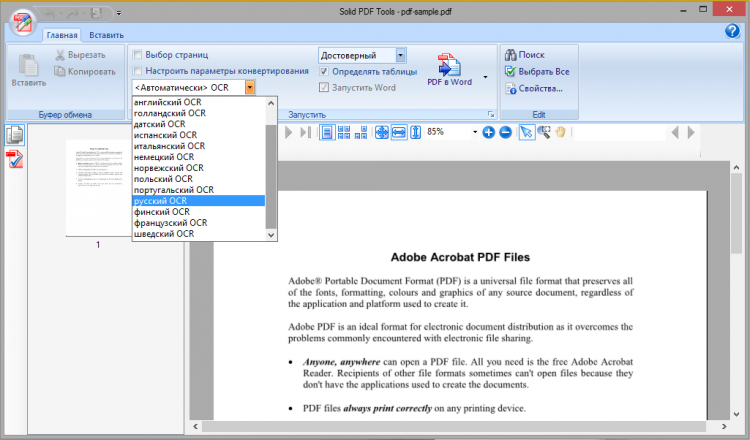This screenshot has width=750, height=440.
Task: Click the OCR language list scrollbar thumb
Action: click(271, 177)
